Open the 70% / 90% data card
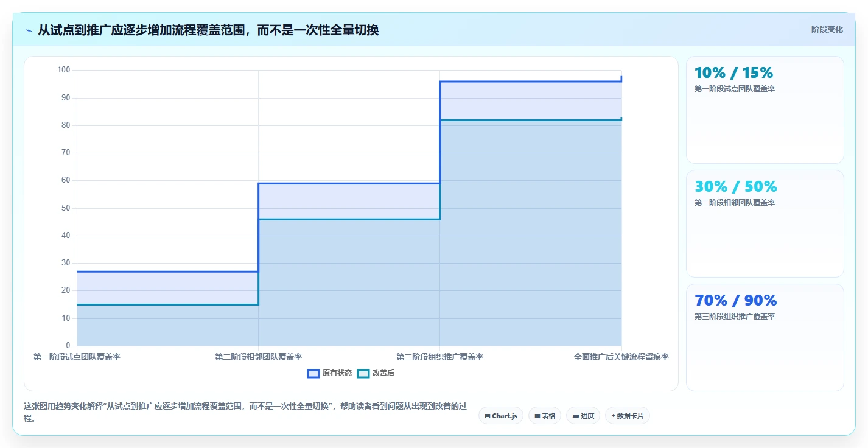 click(x=765, y=337)
